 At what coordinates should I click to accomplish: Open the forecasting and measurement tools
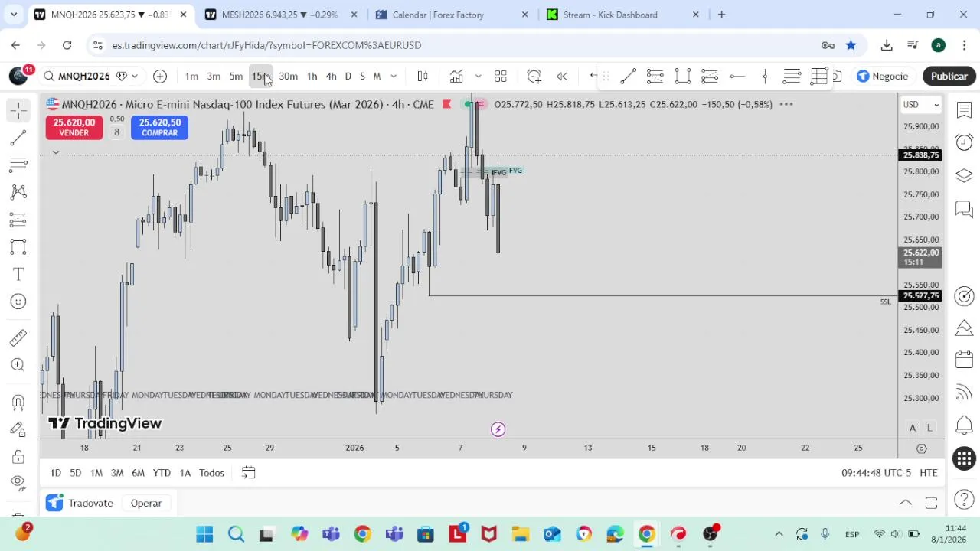[x=18, y=220]
